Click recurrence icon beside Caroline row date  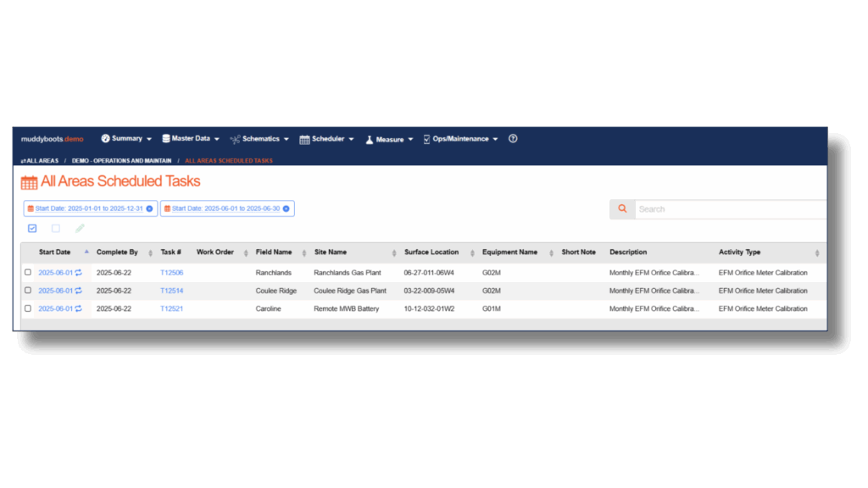(x=79, y=308)
